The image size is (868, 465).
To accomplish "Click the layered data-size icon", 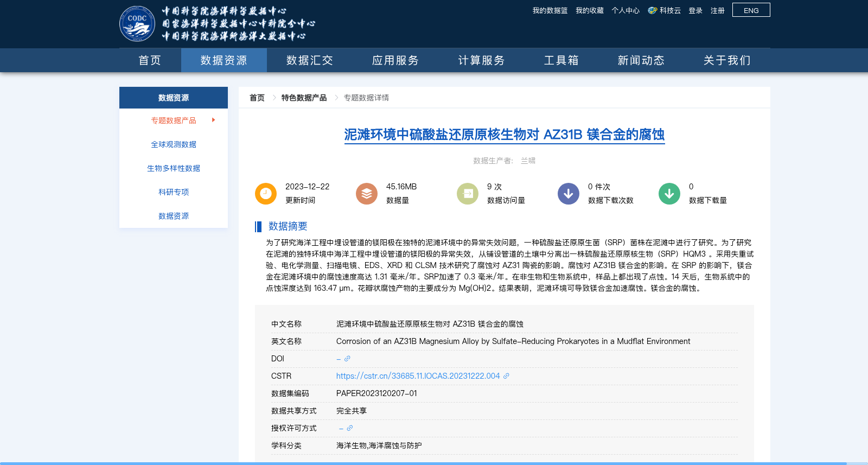I will click(x=367, y=194).
